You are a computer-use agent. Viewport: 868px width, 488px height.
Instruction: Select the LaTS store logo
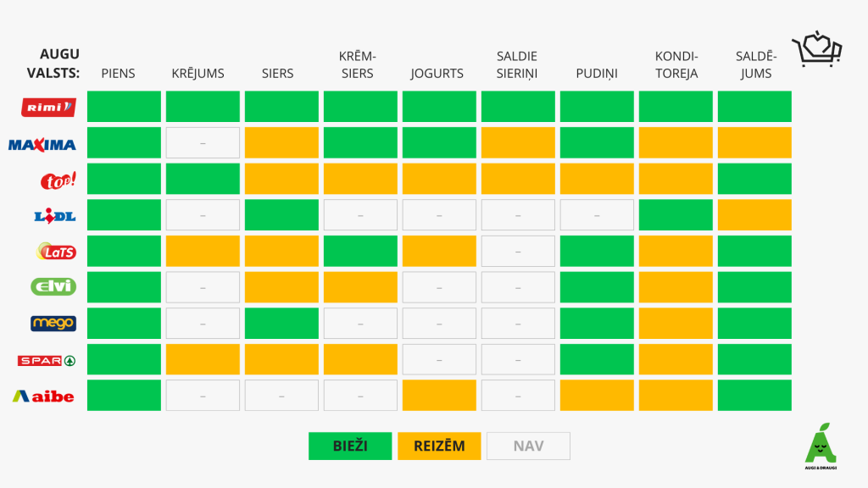point(57,252)
